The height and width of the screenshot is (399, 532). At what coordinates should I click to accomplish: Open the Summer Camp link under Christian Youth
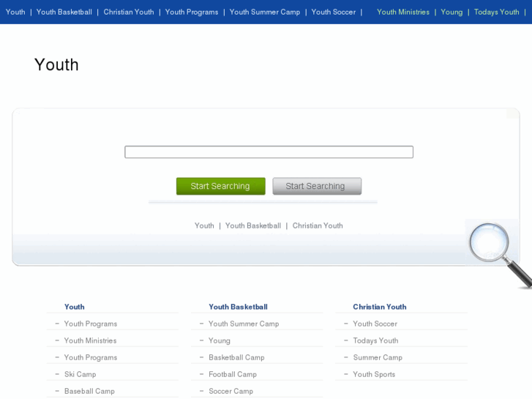click(x=378, y=357)
